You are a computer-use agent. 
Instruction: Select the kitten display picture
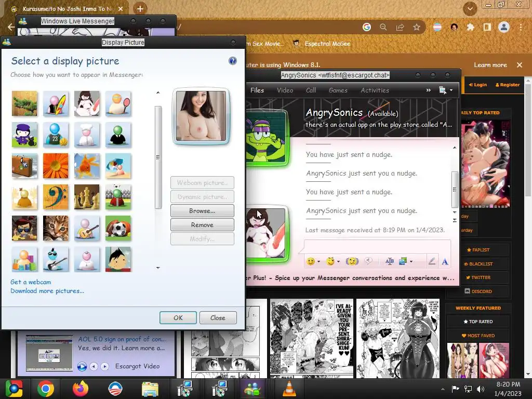point(56,229)
